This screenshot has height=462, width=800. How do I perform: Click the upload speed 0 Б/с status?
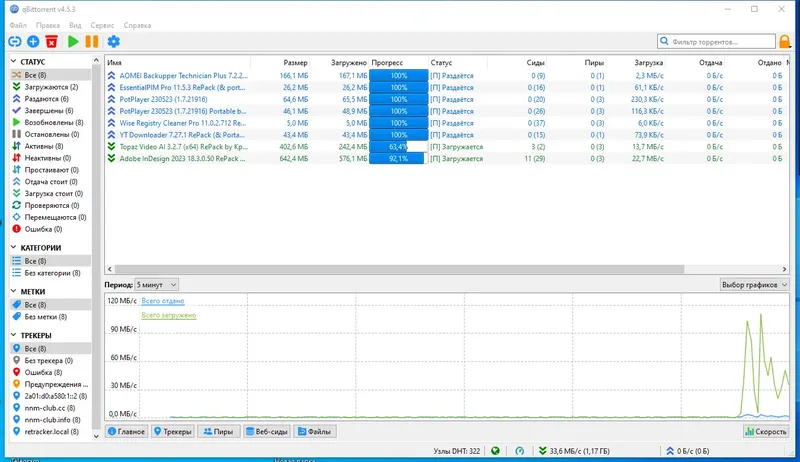(x=687, y=451)
